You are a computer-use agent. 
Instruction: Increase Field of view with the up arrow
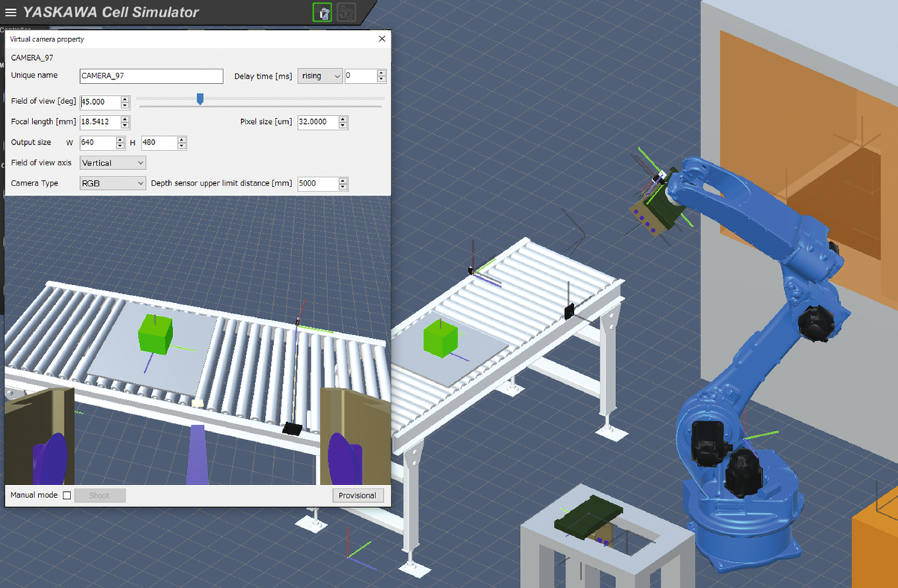pyautogui.click(x=125, y=98)
